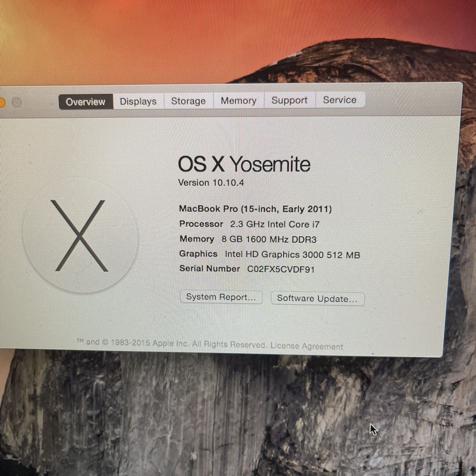Go to the Support tab
Image resolution: width=476 pixels, height=476 pixels.
click(290, 100)
